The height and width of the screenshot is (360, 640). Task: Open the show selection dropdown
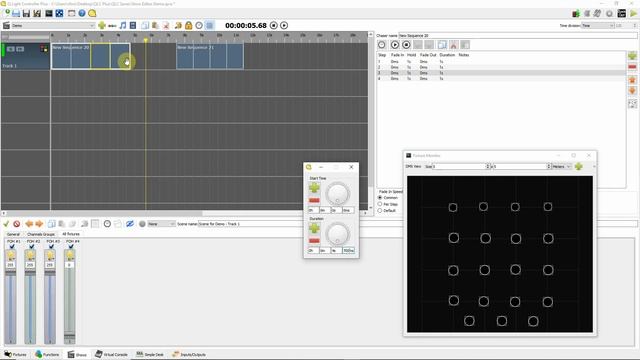[x=53, y=25]
